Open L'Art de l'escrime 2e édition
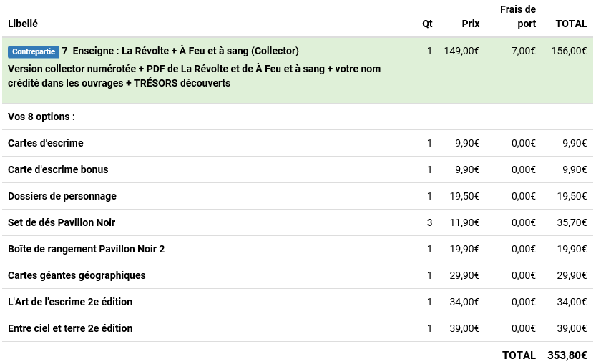 (x=70, y=302)
